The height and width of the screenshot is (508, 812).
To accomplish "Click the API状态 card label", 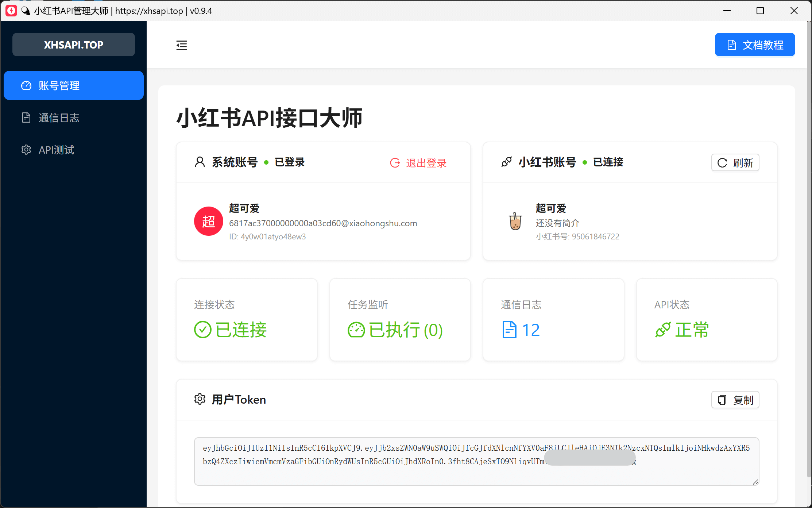I will point(672,304).
